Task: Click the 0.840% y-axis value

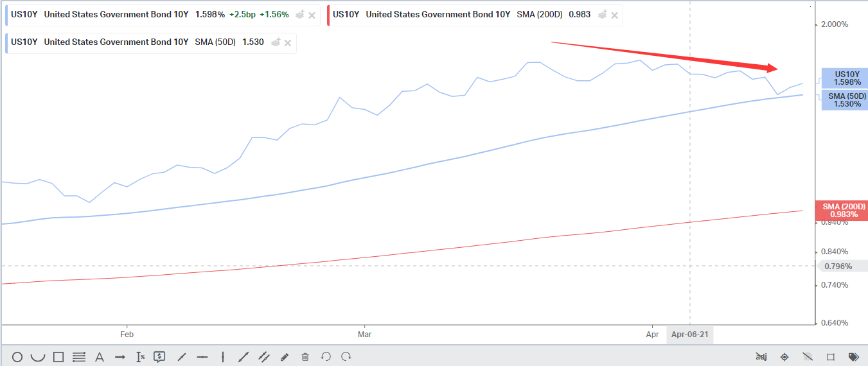Action: (x=835, y=252)
